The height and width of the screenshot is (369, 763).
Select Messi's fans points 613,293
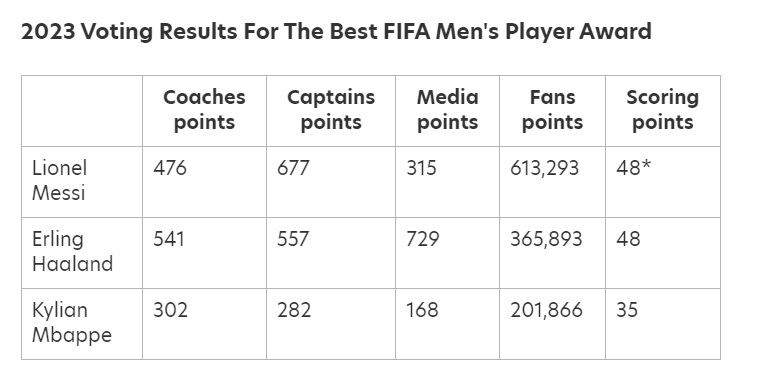545,168
